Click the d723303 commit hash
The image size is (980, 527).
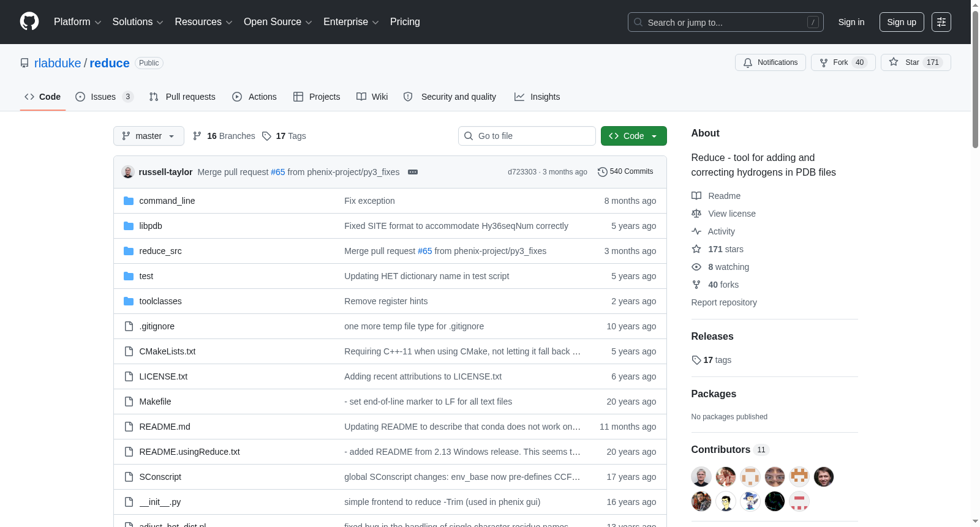(522, 172)
